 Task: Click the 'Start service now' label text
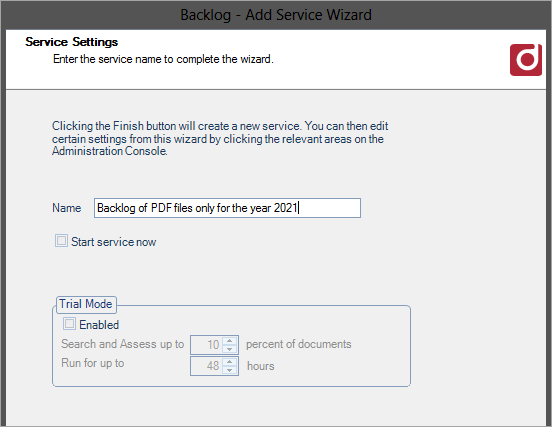click(114, 242)
